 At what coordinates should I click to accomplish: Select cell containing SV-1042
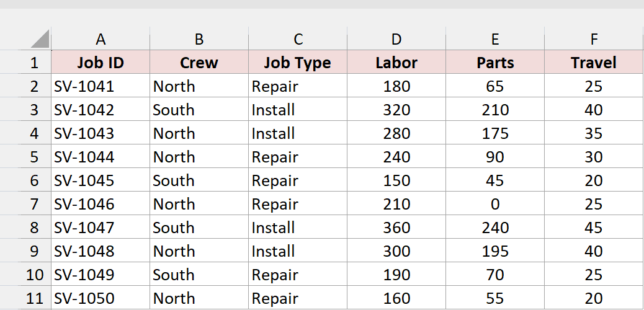101,110
